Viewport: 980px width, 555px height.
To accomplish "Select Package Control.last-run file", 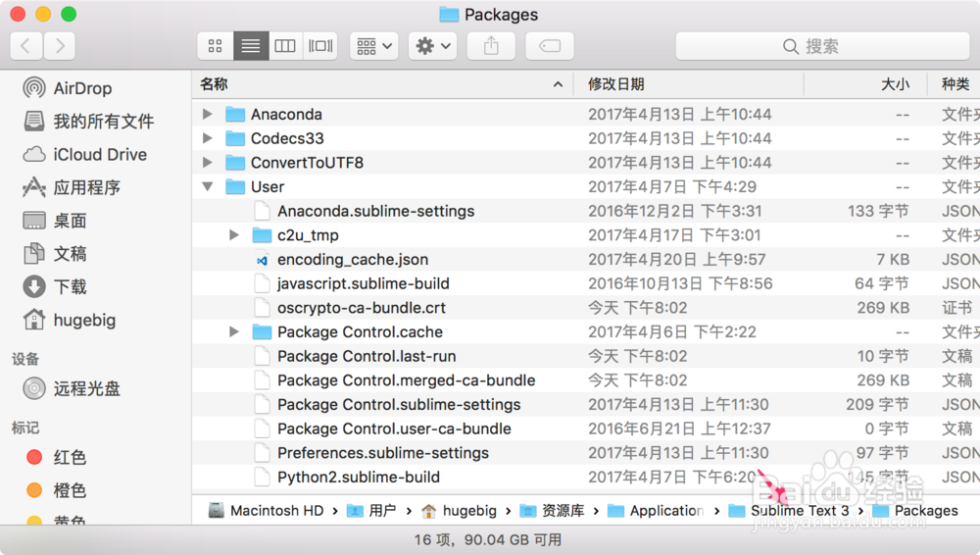I will [367, 356].
